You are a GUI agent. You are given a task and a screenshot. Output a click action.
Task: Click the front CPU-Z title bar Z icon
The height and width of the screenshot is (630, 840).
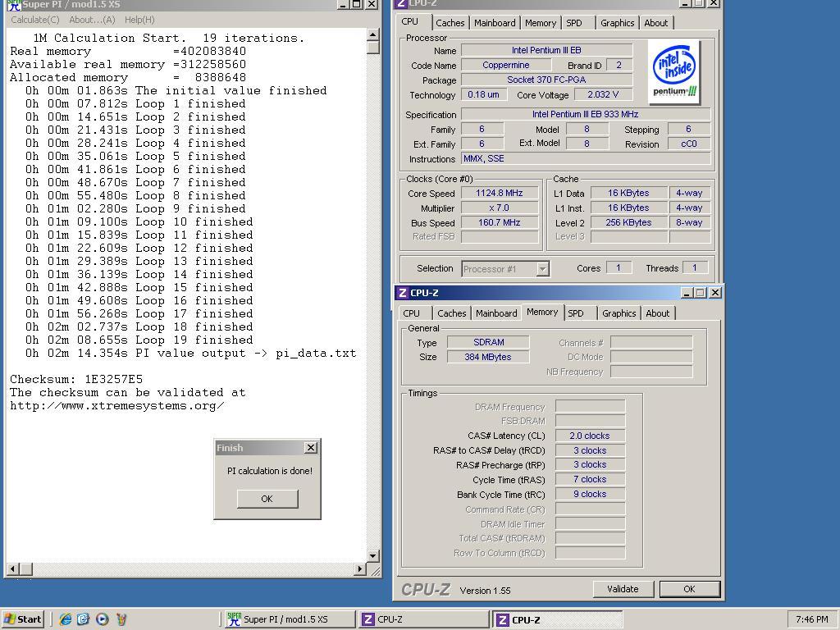pos(402,293)
